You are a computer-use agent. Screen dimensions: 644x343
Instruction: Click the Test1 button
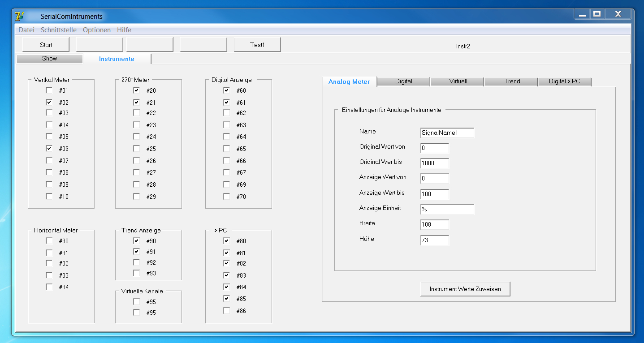click(257, 45)
